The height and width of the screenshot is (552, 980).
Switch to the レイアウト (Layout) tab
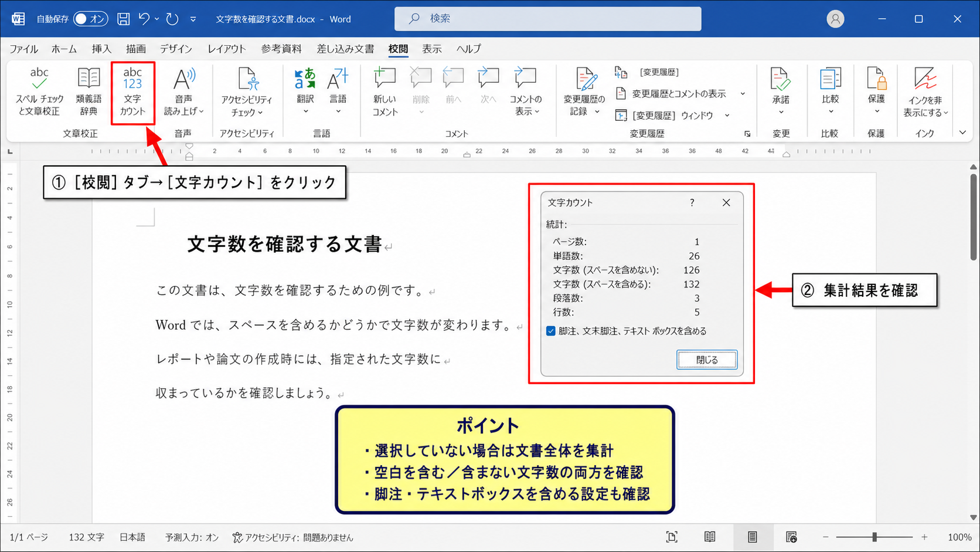coord(227,49)
